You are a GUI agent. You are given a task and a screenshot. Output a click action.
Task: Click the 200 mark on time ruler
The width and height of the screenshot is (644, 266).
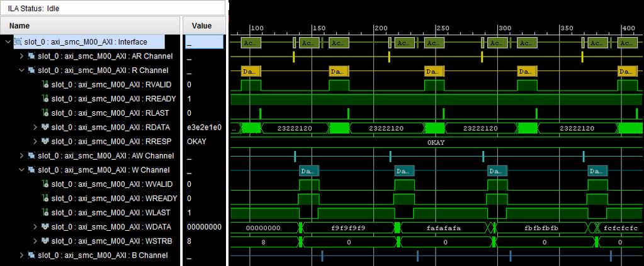381,28
